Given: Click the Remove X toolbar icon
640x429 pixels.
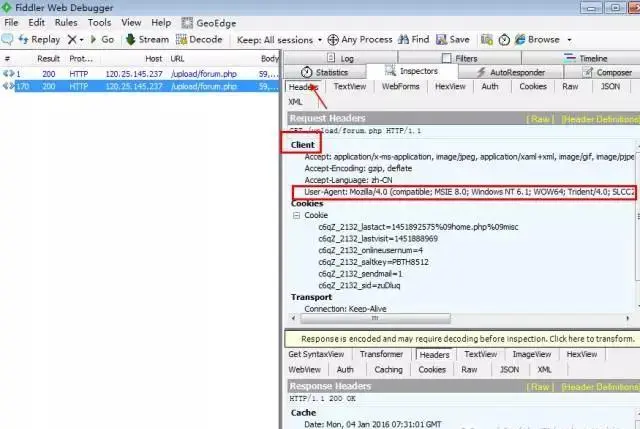Looking at the screenshot, I should [x=72, y=40].
